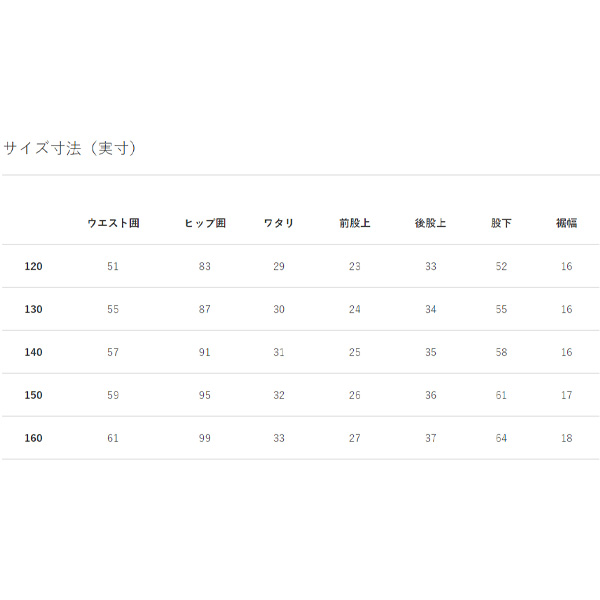Click the 160 size row label
Viewport: 600px width, 600px height.
point(34,438)
